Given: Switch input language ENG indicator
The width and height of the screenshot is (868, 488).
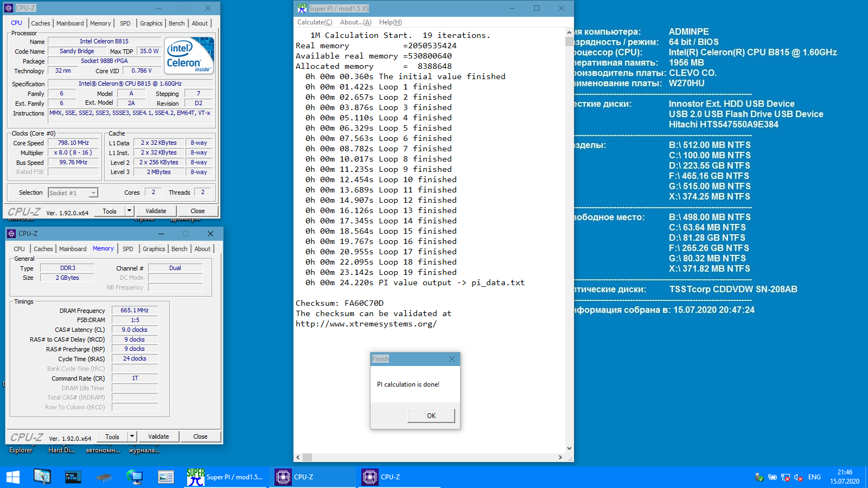Looking at the screenshot, I should point(814,477).
